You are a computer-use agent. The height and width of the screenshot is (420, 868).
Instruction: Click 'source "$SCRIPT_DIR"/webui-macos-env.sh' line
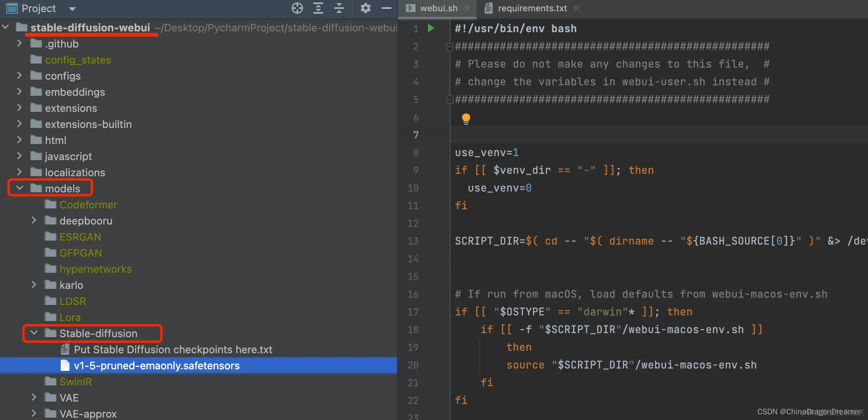coord(631,365)
